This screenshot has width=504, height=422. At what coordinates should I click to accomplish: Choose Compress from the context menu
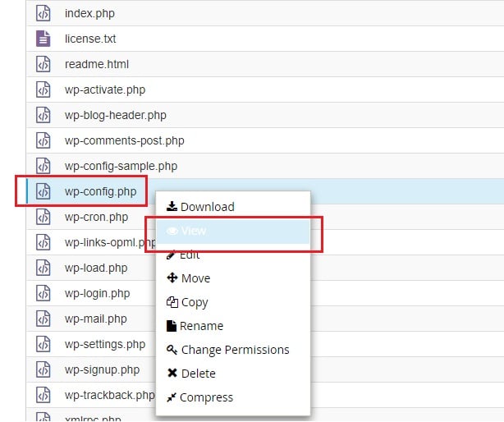tap(206, 397)
